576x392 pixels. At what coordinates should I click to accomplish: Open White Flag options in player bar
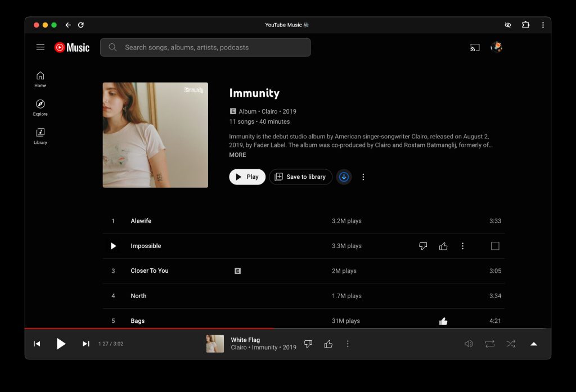(x=348, y=344)
